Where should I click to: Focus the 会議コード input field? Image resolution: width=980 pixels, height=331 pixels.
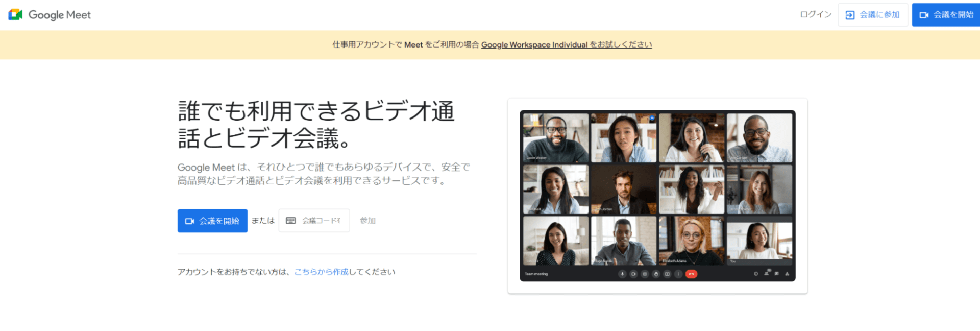coord(321,221)
